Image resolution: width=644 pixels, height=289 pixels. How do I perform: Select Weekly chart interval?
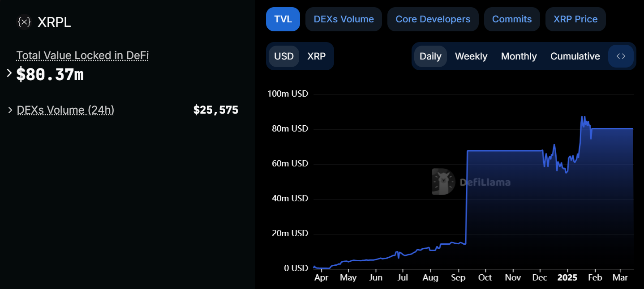[x=471, y=56]
